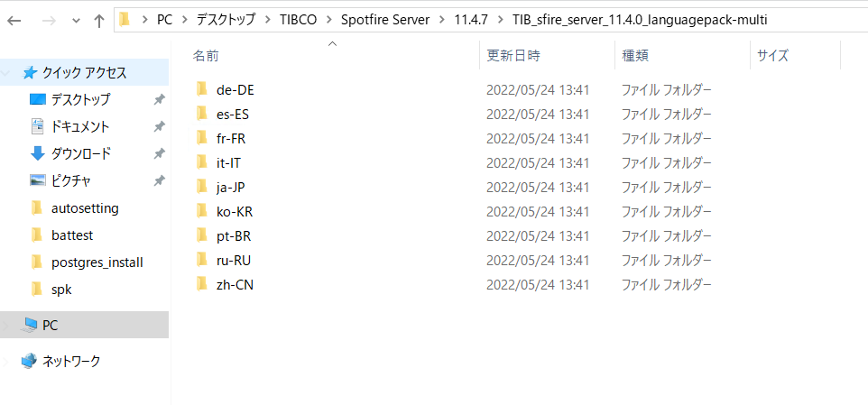This screenshot has height=405, width=868.
Task: Open デスクトップ in the quick access list
Action: tap(80, 99)
